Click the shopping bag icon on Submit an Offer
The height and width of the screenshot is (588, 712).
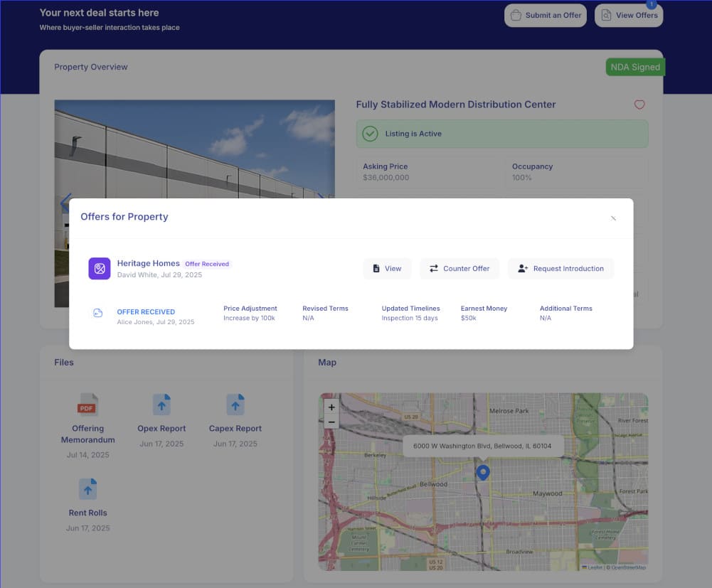[515, 15]
